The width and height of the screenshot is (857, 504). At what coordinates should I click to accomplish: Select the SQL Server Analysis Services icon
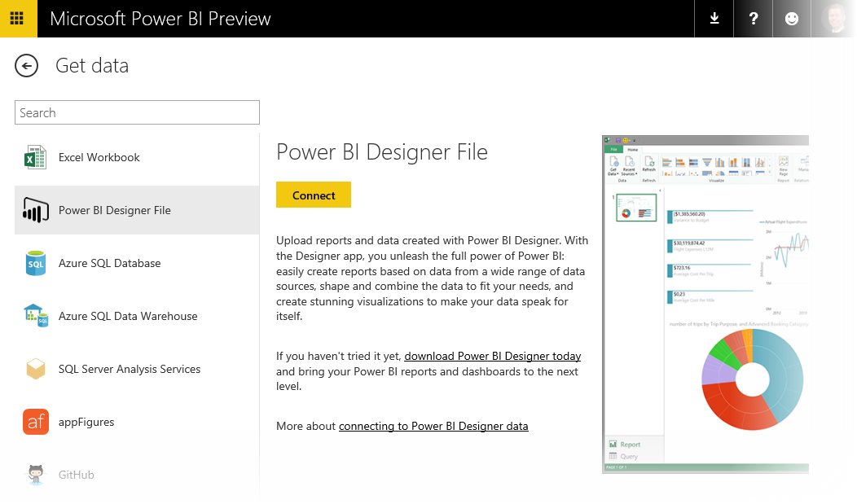click(36, 369)
